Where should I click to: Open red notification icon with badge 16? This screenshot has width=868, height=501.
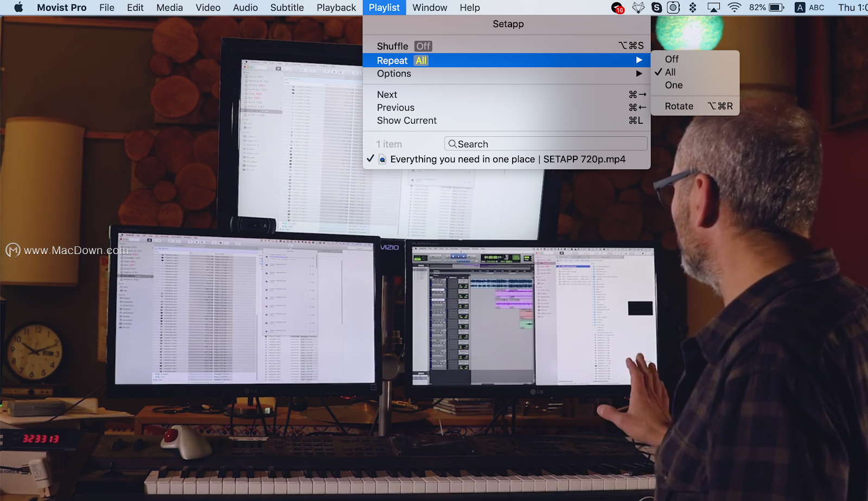pyautogui.click(x=617, y=8)
